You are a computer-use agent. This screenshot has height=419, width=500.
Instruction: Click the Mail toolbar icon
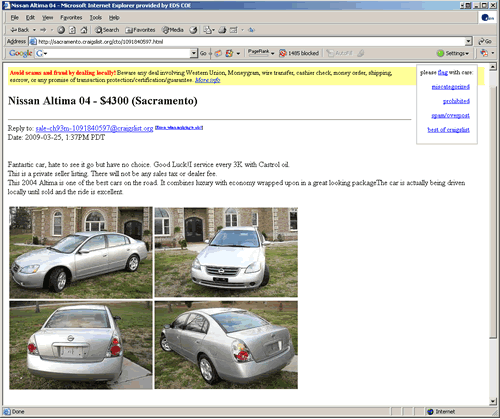207,30
